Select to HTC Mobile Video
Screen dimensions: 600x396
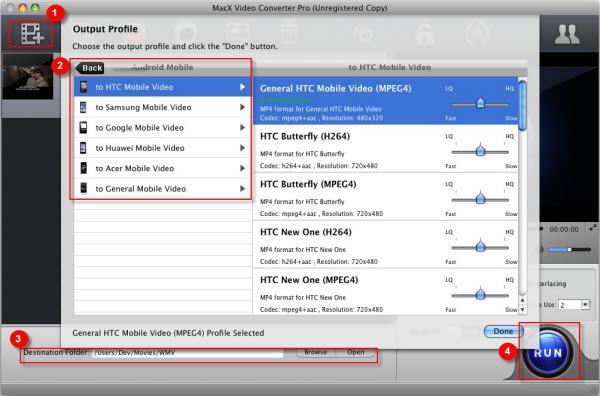pyautogui.click(x=163, y=87)
